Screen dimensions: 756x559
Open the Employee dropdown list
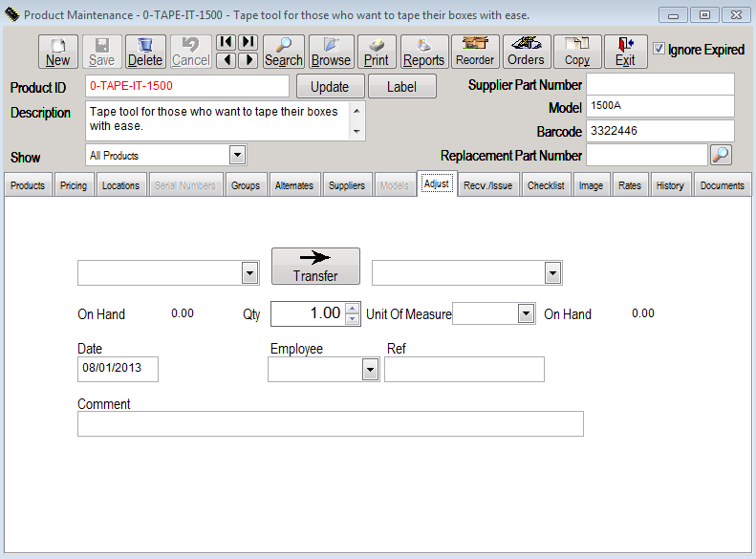tap(371, 370)
